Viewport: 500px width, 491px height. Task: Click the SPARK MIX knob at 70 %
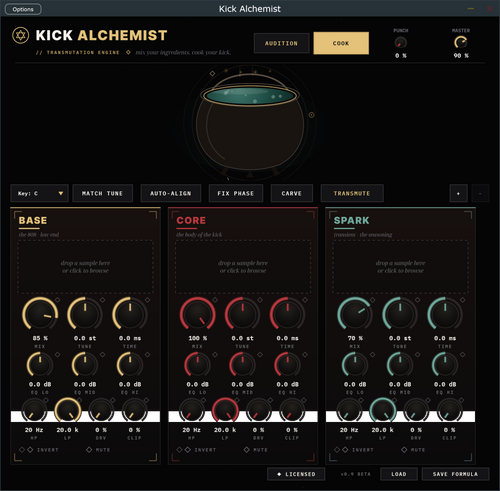(355, 314)
